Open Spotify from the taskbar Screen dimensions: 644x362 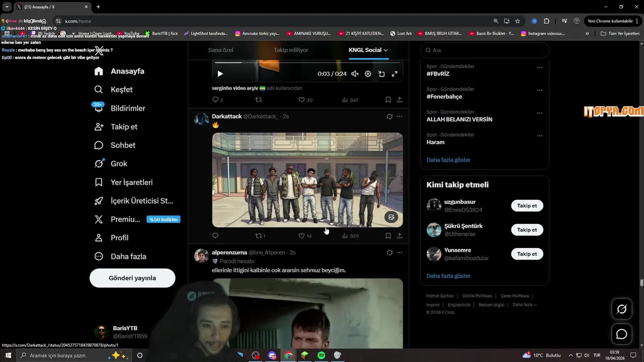(x=321, y=355)
